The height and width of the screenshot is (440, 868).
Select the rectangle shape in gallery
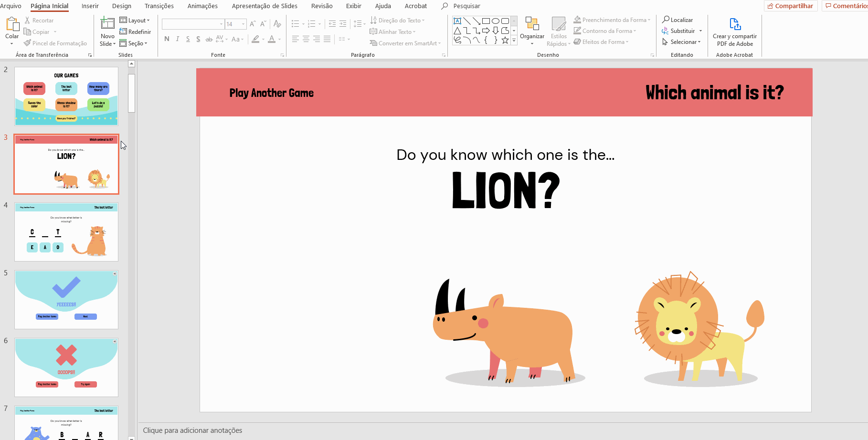pyautogui.click(x=486, y=21)
